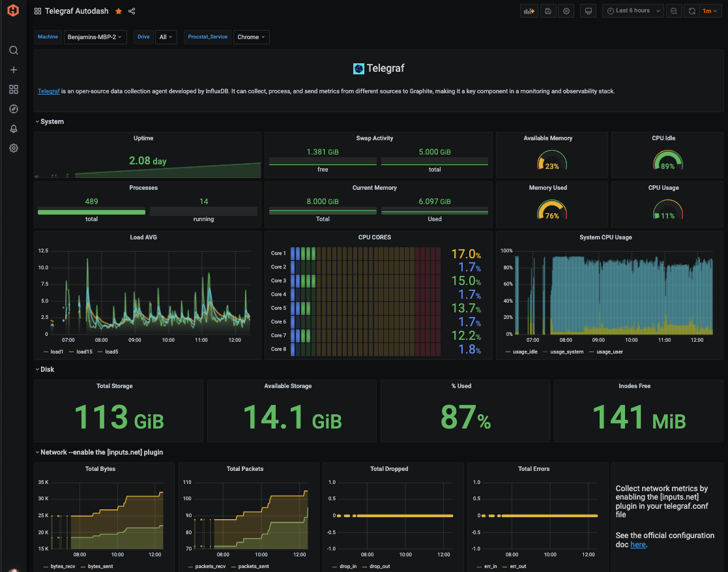This screenshot has width=728, height=572.
Task: Cycle view mode with monitor icon
Action: pyautogui.click(x=589, y=11)
